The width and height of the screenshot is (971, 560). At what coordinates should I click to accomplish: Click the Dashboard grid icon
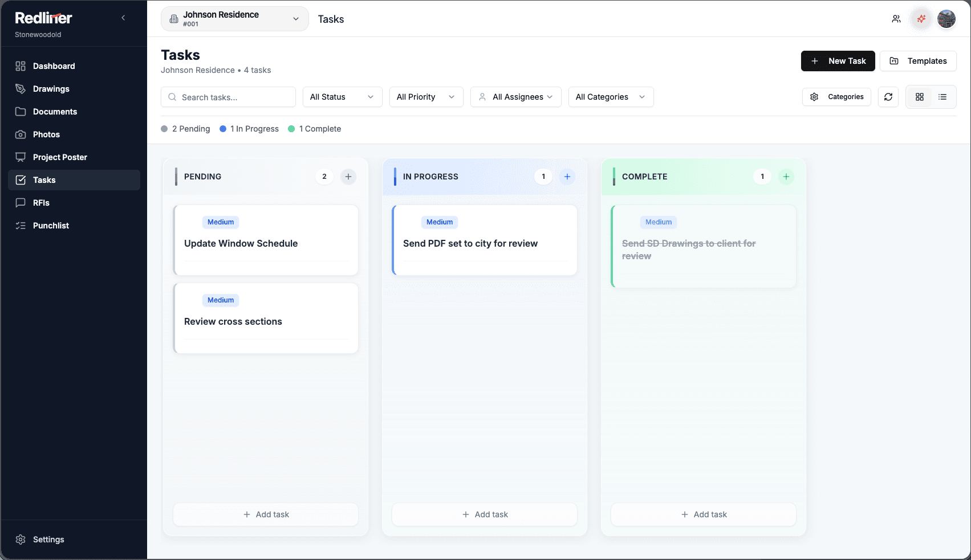click(21, 66)
